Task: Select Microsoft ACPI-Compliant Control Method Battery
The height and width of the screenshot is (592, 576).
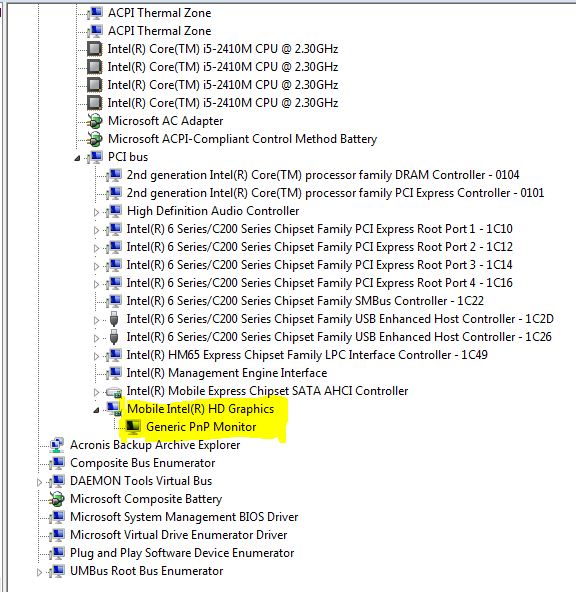Action: point(243,139)
